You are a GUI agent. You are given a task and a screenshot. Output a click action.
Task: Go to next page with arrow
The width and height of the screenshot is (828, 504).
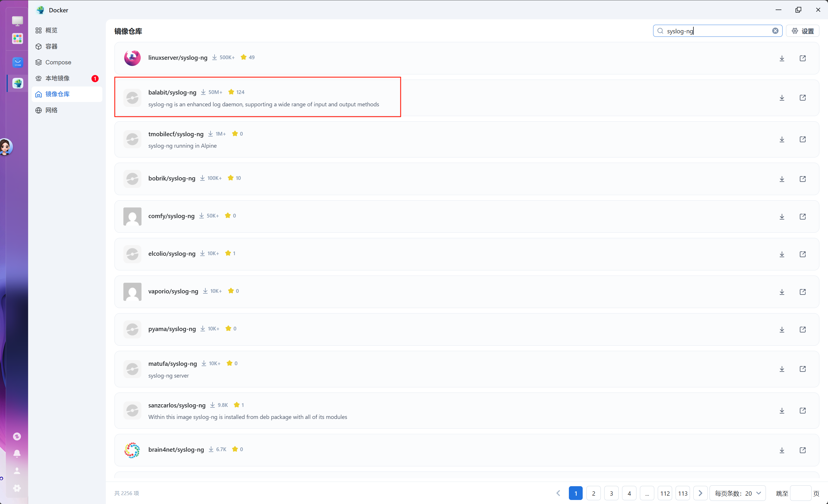click(x=700, y=493)
